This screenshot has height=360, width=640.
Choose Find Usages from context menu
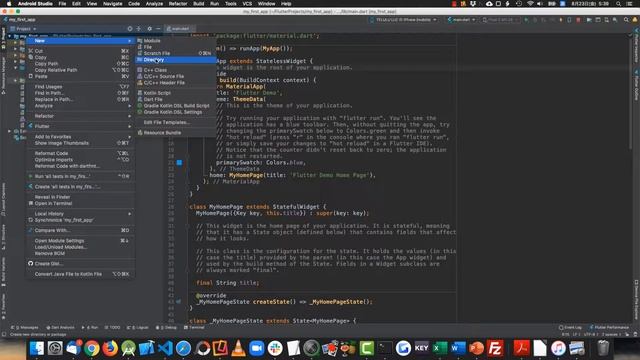tap(80, 87)
